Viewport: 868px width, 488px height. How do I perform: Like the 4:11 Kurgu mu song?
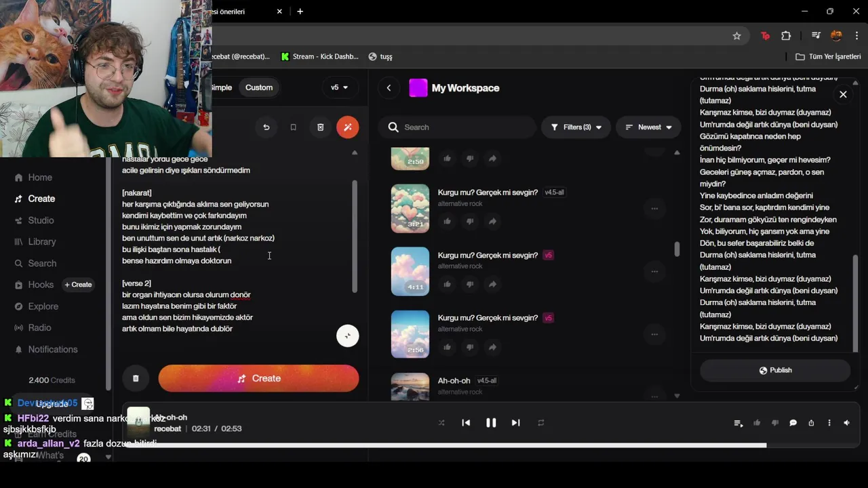447,284
